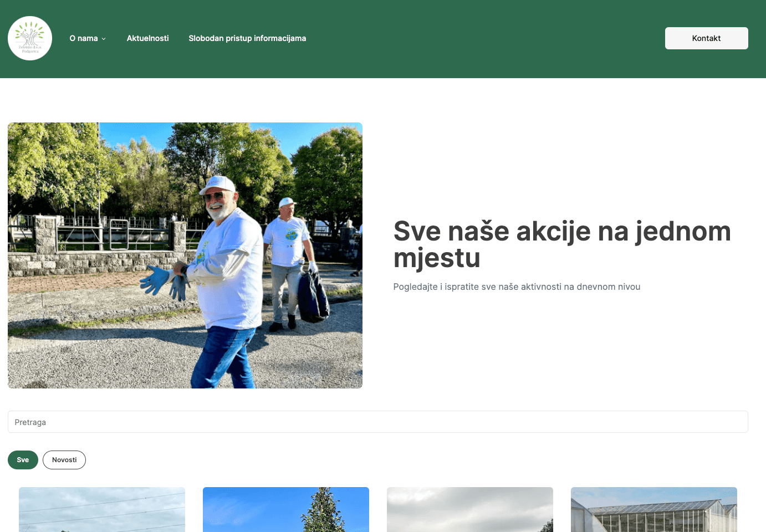Open the card with power lines in sky

click(x=102, y=510)
